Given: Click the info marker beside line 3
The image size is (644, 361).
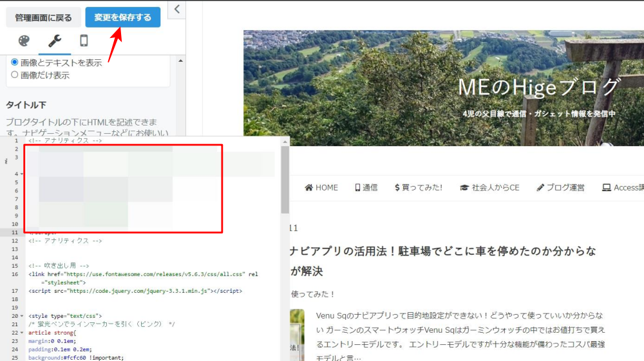Looking at the screenshot, I should (x=6, y=162).
